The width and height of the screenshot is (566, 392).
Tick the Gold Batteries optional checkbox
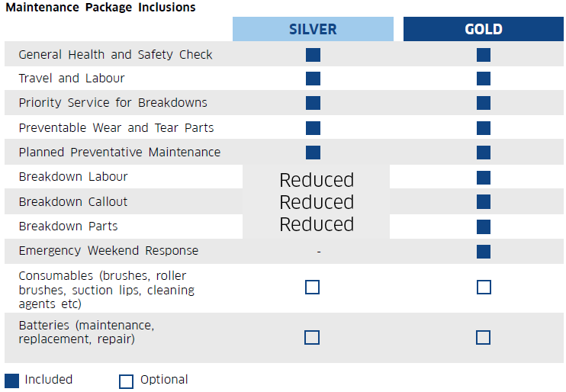tap(483, 338)
